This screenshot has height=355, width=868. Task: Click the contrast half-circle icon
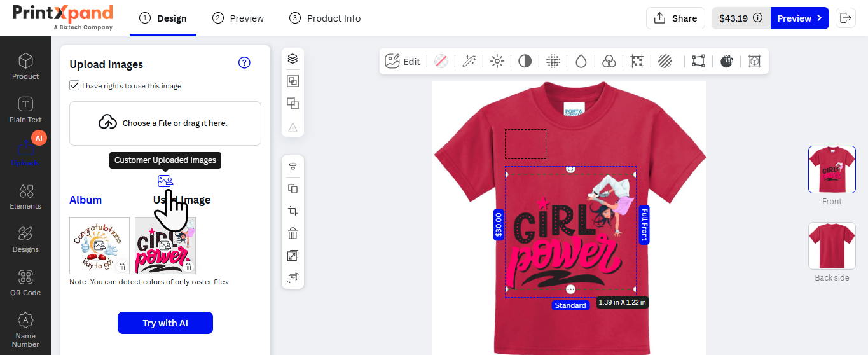point(525,61)
